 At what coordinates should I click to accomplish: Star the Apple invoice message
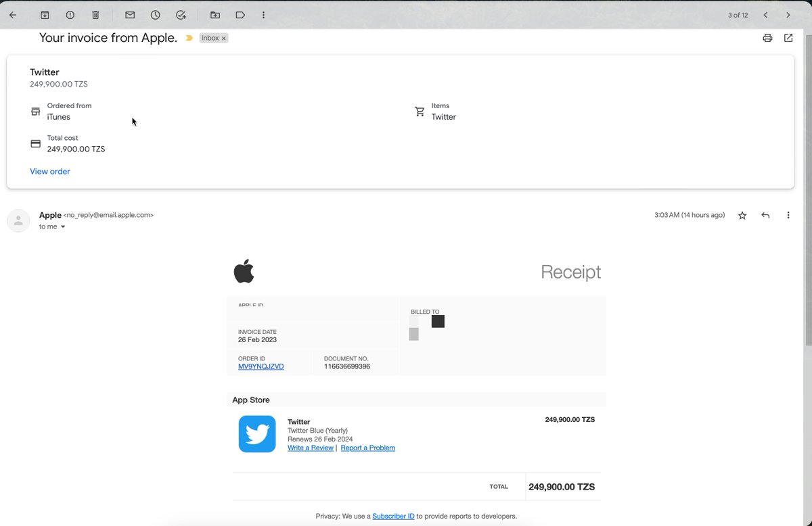[742, 215]
